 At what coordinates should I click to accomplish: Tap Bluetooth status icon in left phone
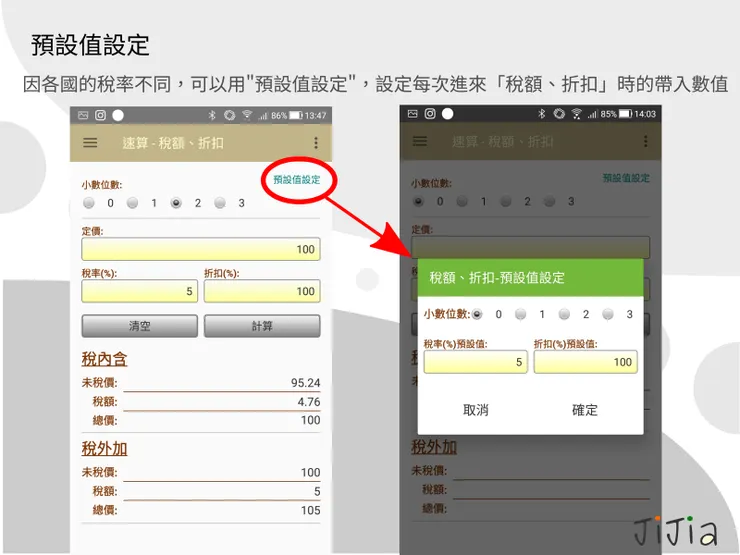[212, 115]
